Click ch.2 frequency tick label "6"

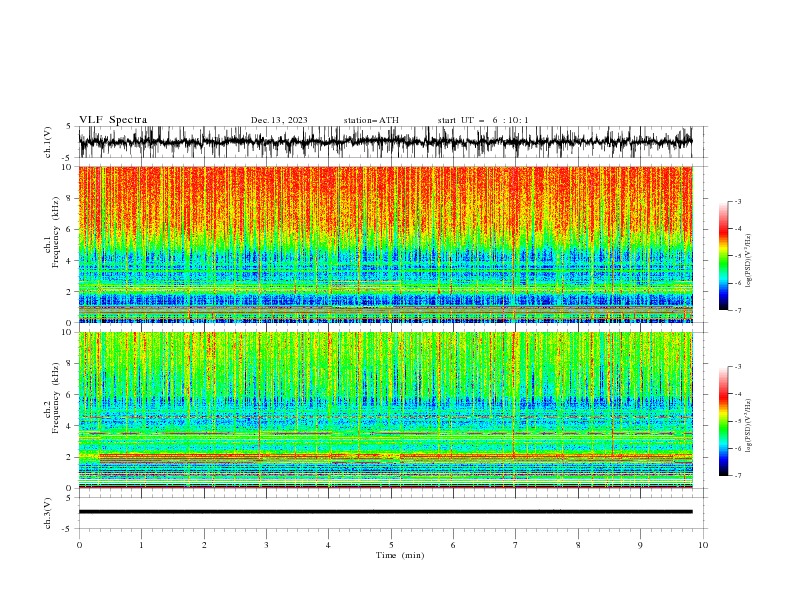70,394
